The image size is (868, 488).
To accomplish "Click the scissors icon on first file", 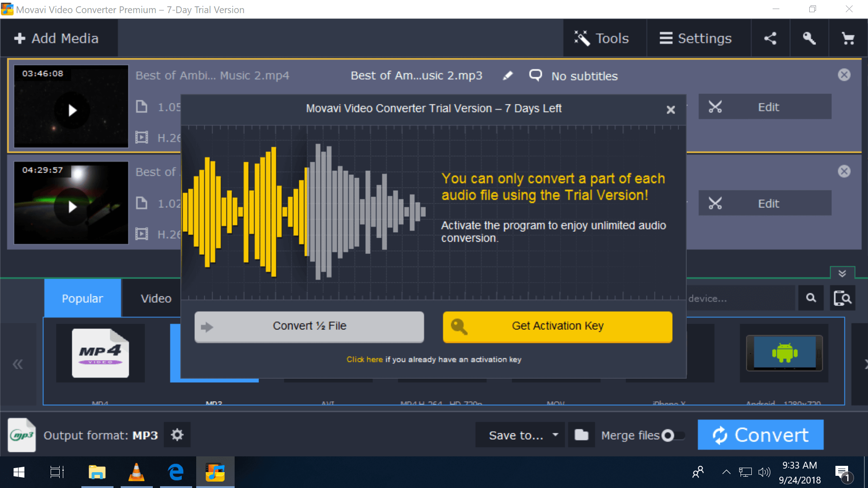I will (x=715, y=107).
